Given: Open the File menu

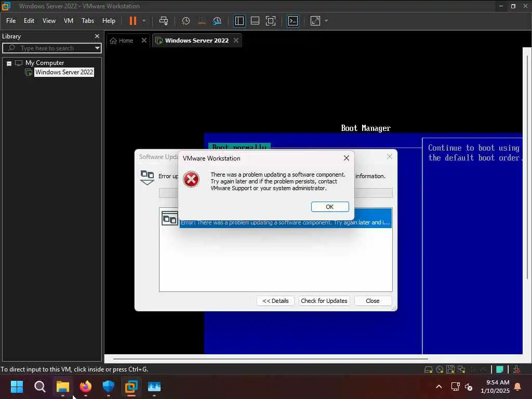Looking at the screenshot, I should (11, 21).
